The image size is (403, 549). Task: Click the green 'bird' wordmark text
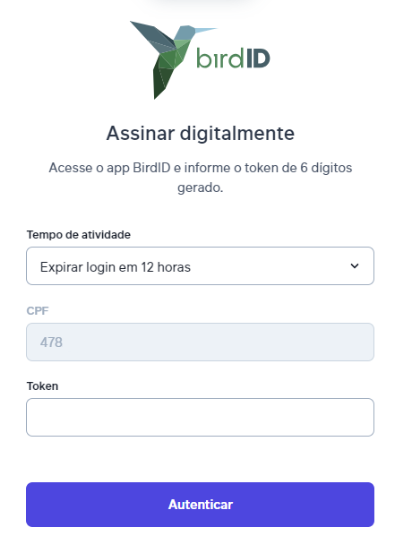point(220,58)
